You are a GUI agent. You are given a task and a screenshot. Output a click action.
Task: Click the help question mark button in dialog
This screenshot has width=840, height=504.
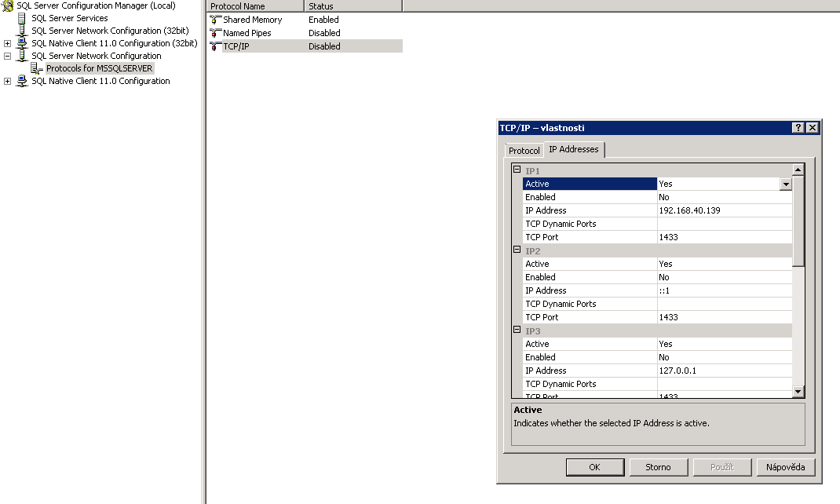pyautogui.click(x=798, y=127)
